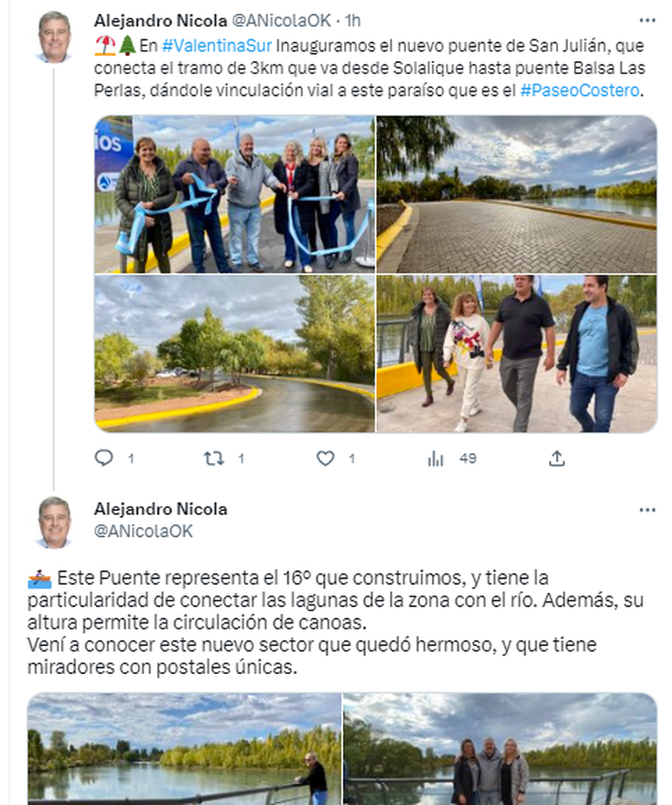Retweet the San Julián bridge tweet
The image size is (672, 805).
tap(214, 458)
